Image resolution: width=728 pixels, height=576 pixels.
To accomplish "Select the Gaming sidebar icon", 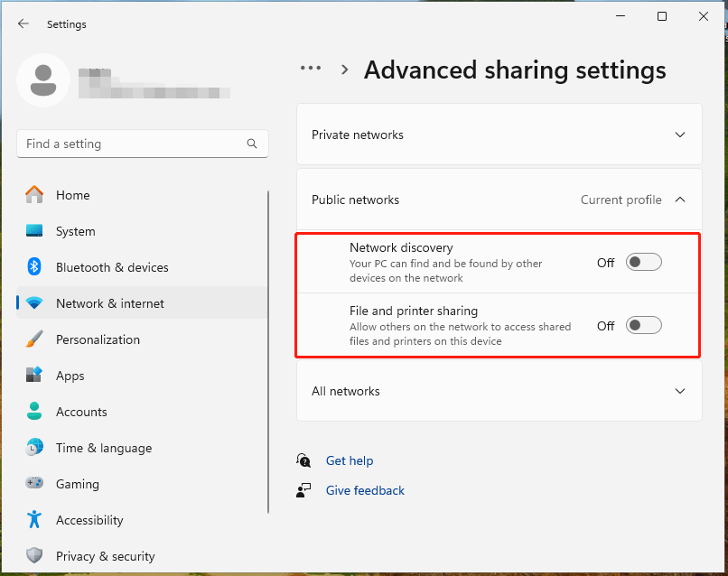I will click(x=36, y=484).
